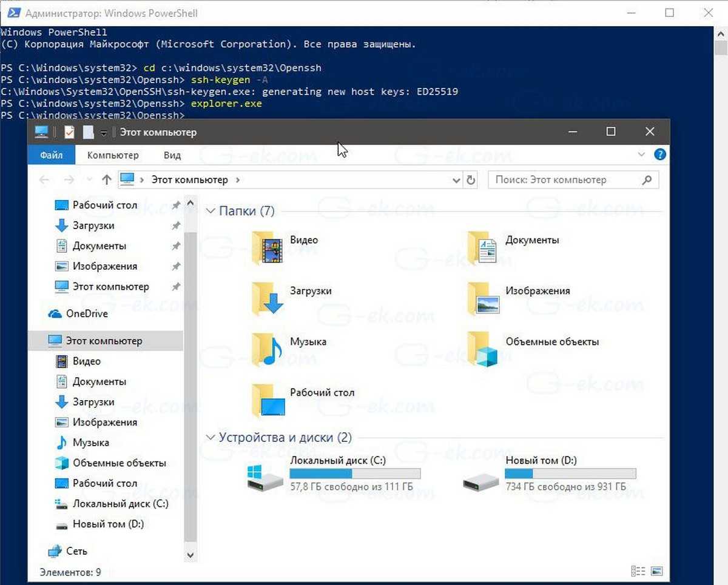Click the Поиск: Этот компьютер search field

point(564,180)
